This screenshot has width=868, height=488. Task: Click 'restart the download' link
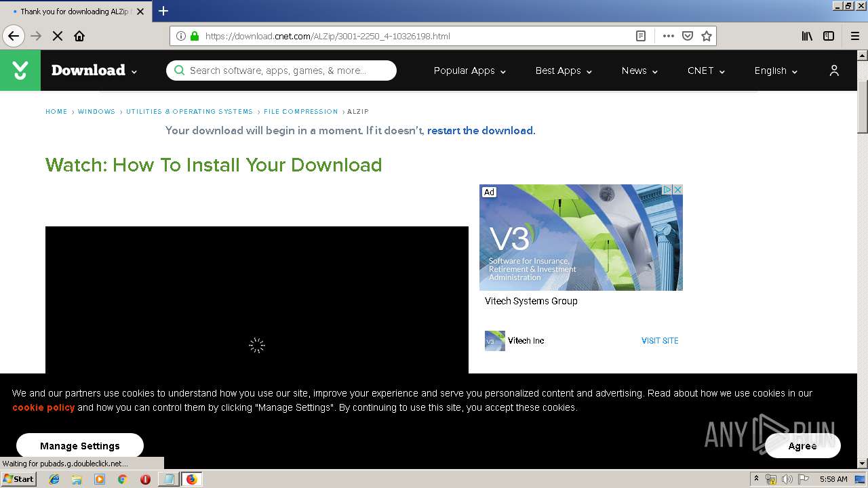pos(480,131)
